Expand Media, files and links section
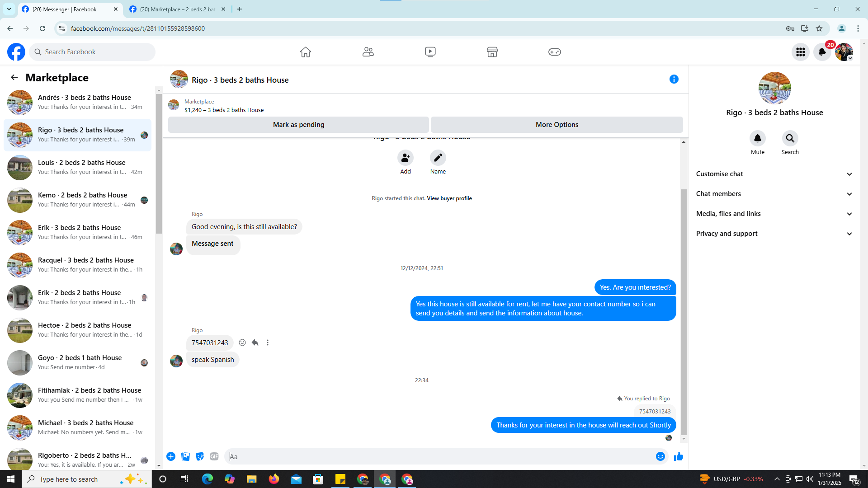868x488 pixels. click(774, 214)
